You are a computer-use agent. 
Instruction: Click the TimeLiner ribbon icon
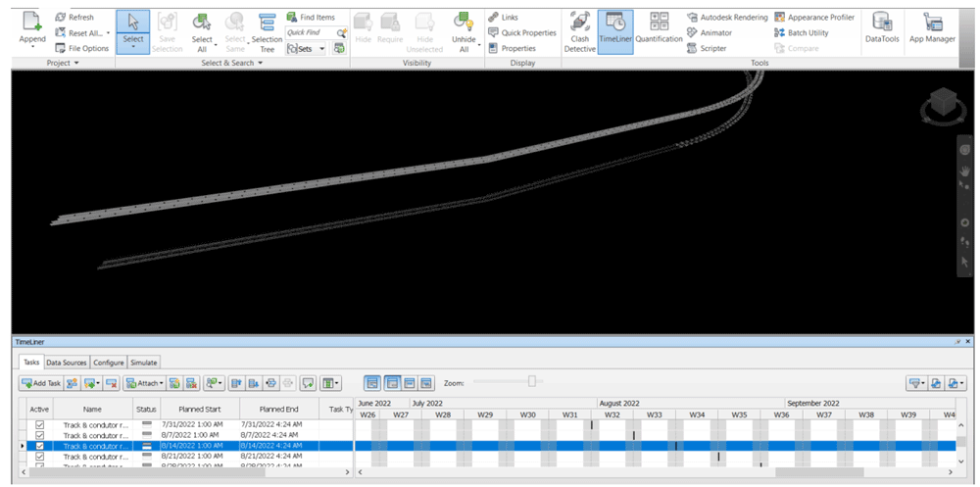pyautogui.click(x=614, y=30)
